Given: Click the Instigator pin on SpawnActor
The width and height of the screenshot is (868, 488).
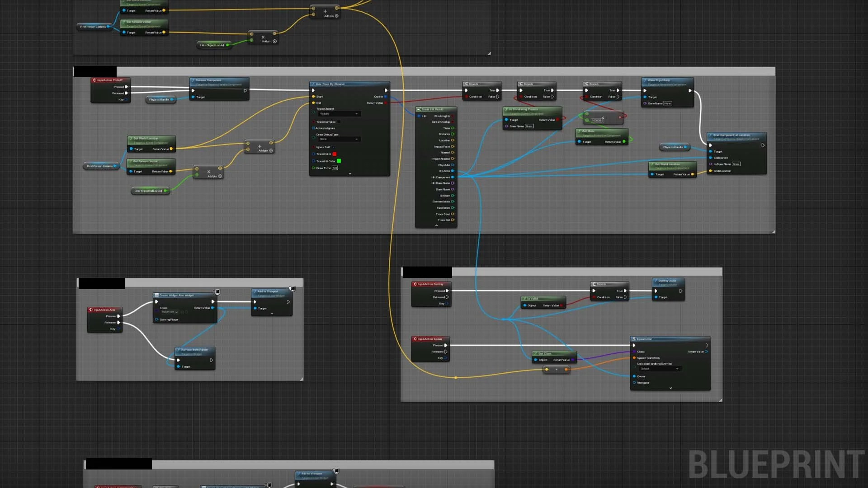Looking at the screenshot, I should point(634,383).
